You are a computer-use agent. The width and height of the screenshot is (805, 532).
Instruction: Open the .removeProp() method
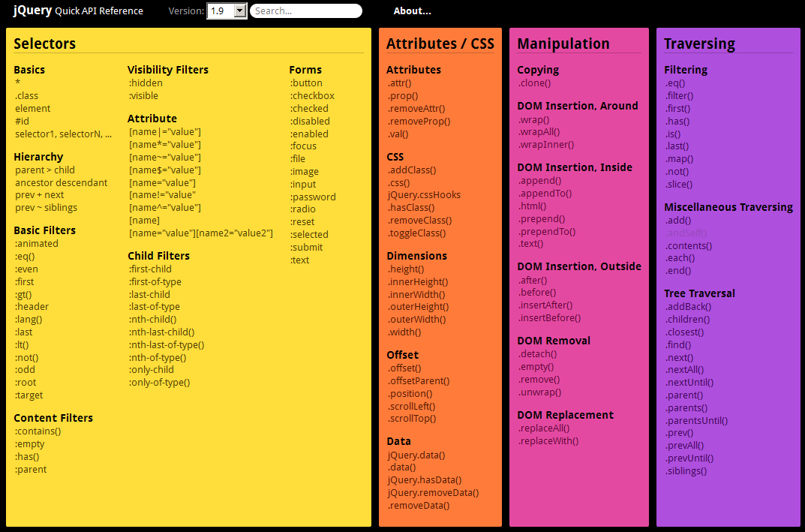coord(419,122)
